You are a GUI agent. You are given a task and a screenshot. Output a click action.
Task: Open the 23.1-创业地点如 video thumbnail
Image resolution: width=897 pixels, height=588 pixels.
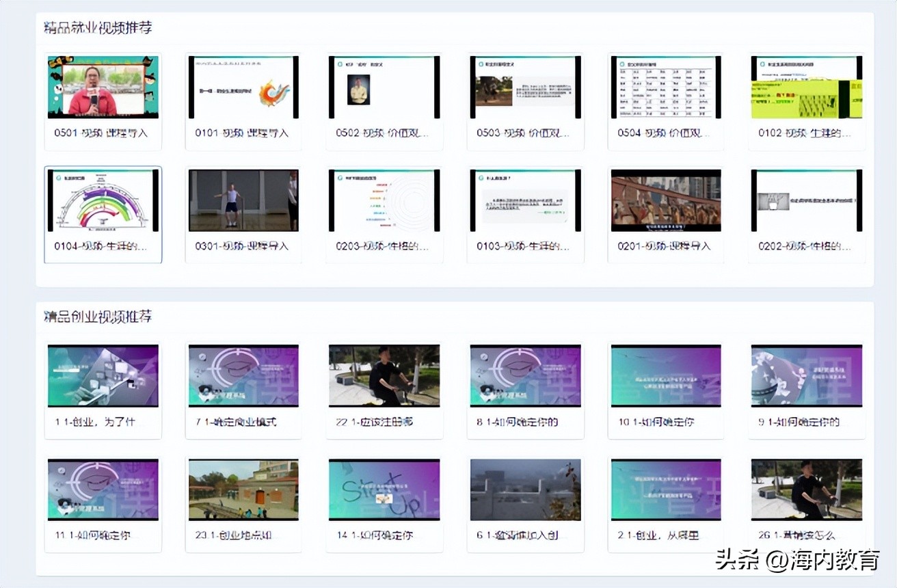(243, 490)
